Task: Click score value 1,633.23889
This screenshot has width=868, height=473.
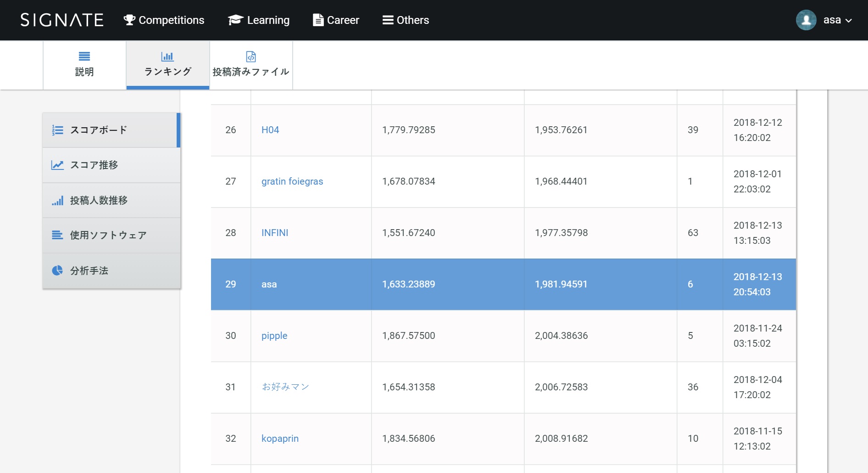Action: 409,284
